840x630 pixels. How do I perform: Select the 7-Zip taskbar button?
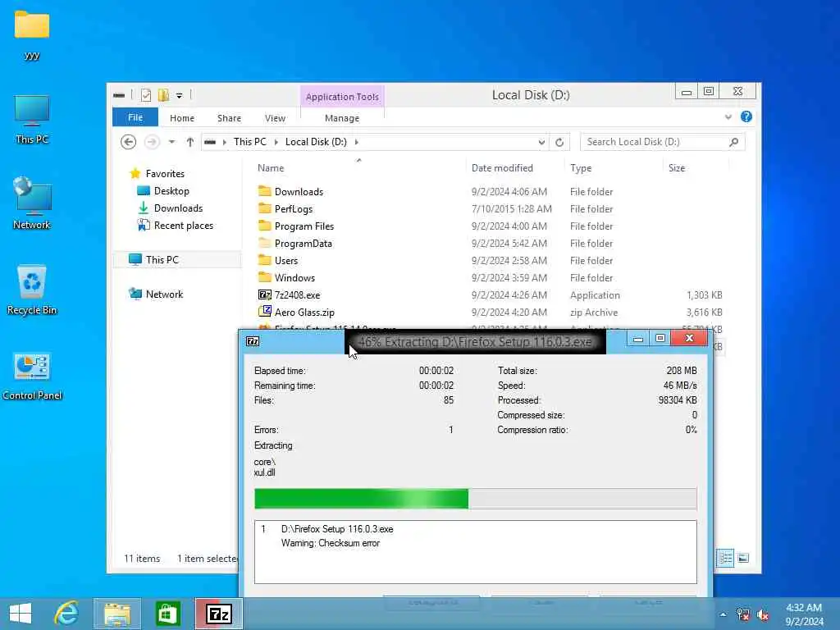tap(218, 614)
